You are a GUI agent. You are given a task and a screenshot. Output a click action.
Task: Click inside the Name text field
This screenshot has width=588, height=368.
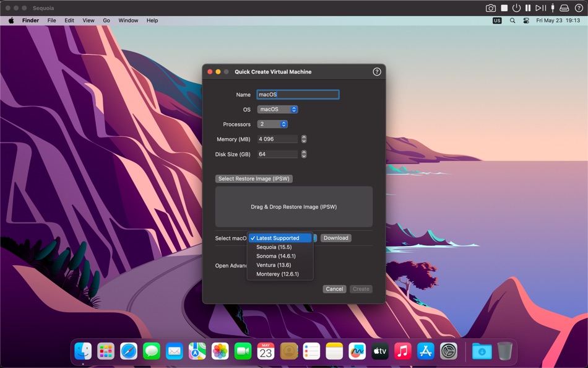298,94
